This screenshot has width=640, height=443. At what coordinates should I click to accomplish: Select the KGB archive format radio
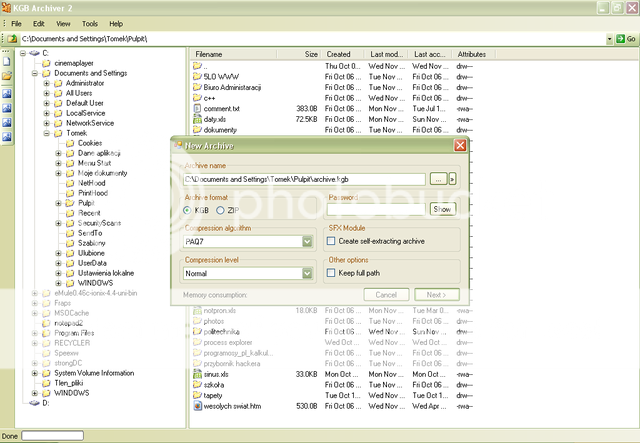[x=187, y=210]
